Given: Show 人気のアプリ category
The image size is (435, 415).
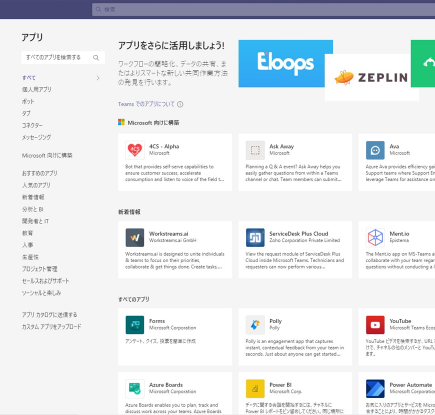Looking at the screenshot, I should point(36,185).
